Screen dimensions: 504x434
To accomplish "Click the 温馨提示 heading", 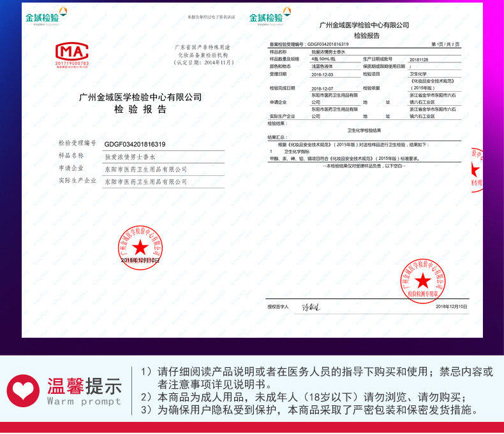I will [85, 386].
